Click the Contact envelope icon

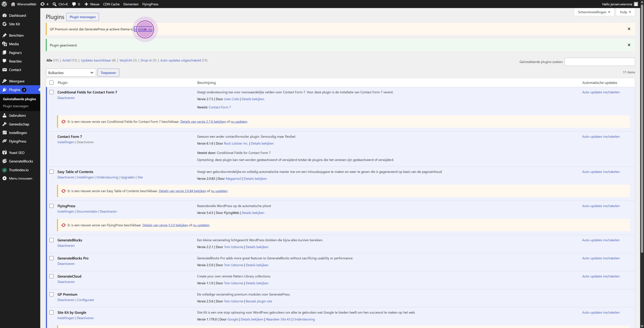click(5, 70)
